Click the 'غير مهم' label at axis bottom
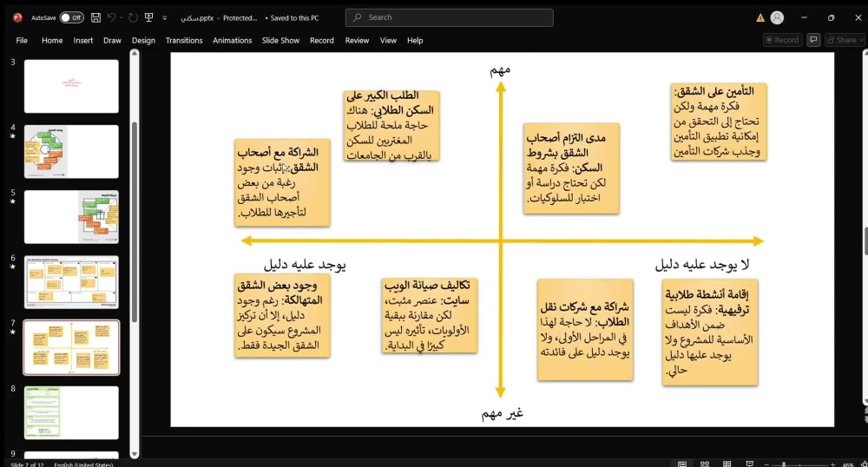Viewport: 868px width, 467px height. point(502,413)
